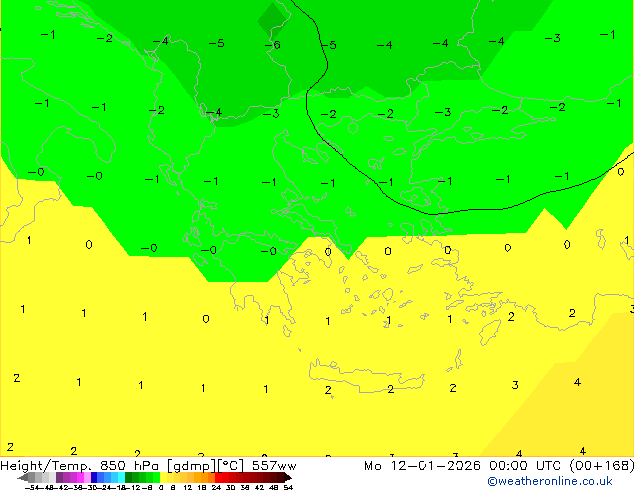Screen dimensions: 634x490
Task: Click the "-54" label at the legend's start
Action: tap(33, 487)
